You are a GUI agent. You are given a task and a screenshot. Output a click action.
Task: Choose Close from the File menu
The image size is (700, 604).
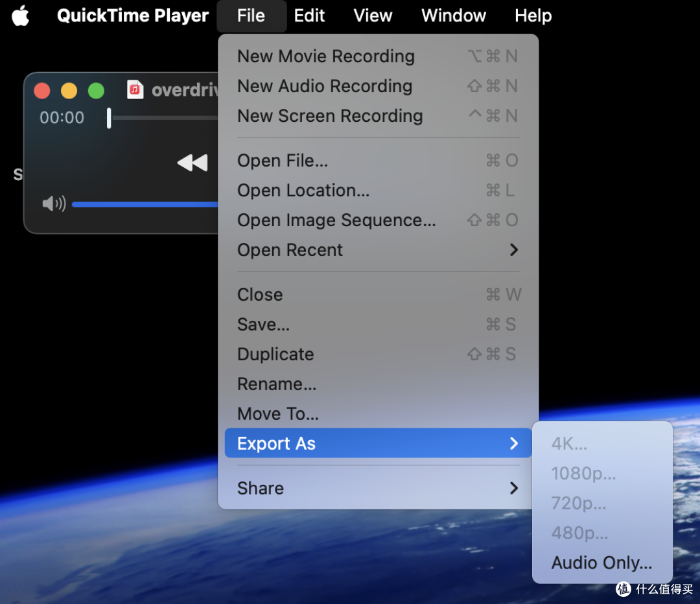tap(378, 295)
